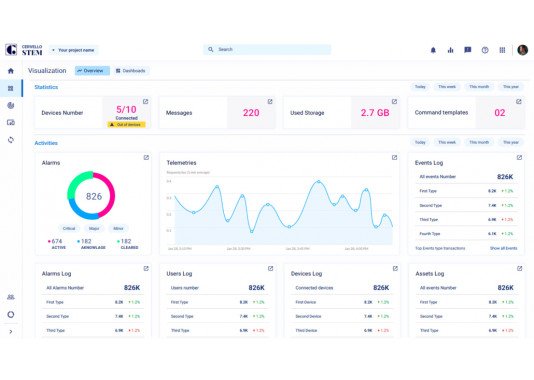Viewport: 534px width, 380px height.
Task: Click the yellow Out of devices warning badge
Action: coord(126,125)
